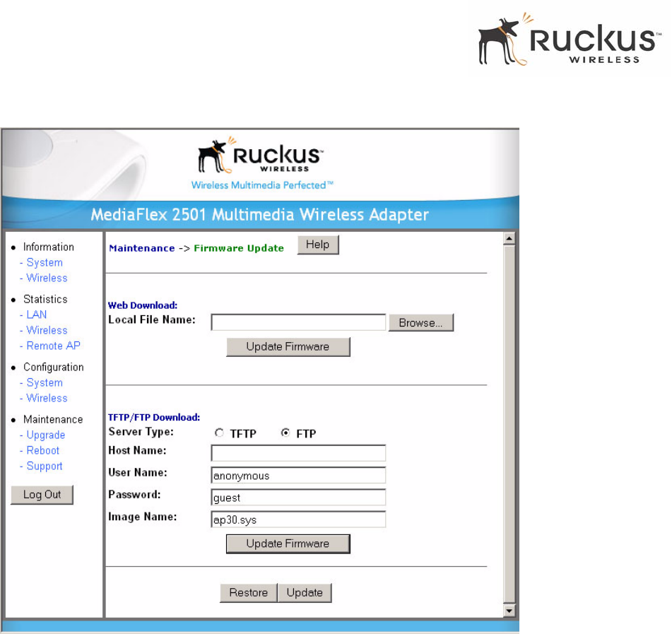Click the vertical scrollbar track

[509, 424]
